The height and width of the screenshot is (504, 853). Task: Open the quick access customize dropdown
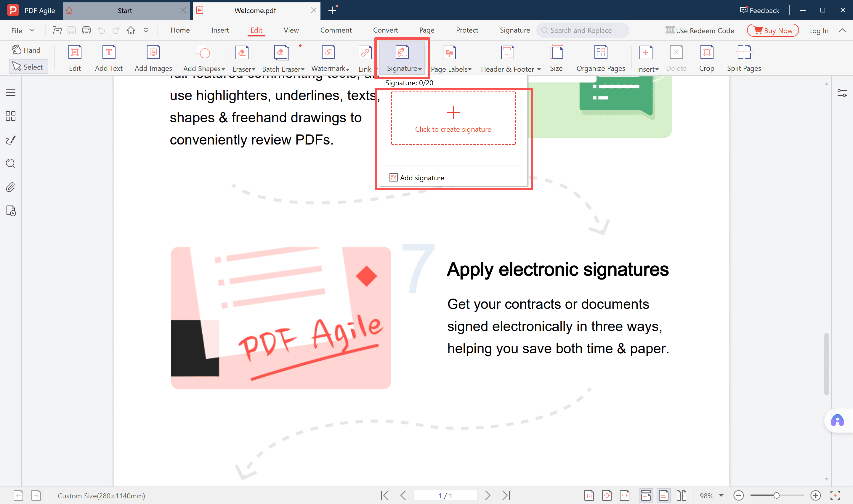click(x=146, y=31)
